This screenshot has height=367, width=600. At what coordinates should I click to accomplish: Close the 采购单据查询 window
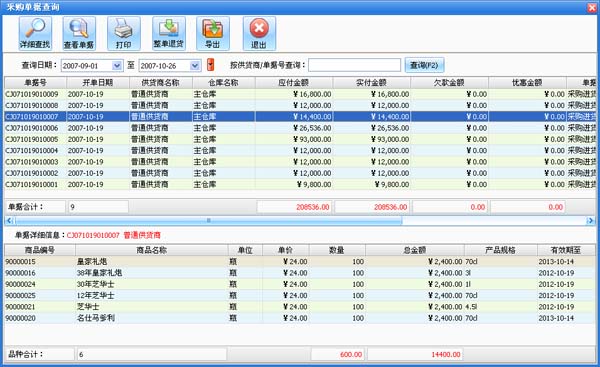pos(592,7)
